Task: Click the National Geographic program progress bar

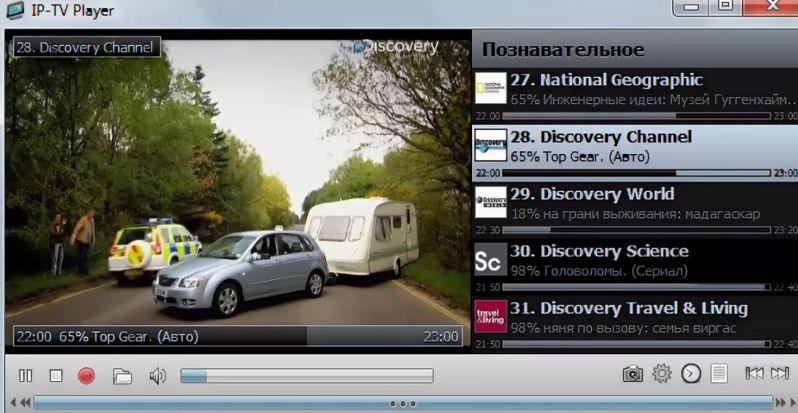Action: point(636,116)
